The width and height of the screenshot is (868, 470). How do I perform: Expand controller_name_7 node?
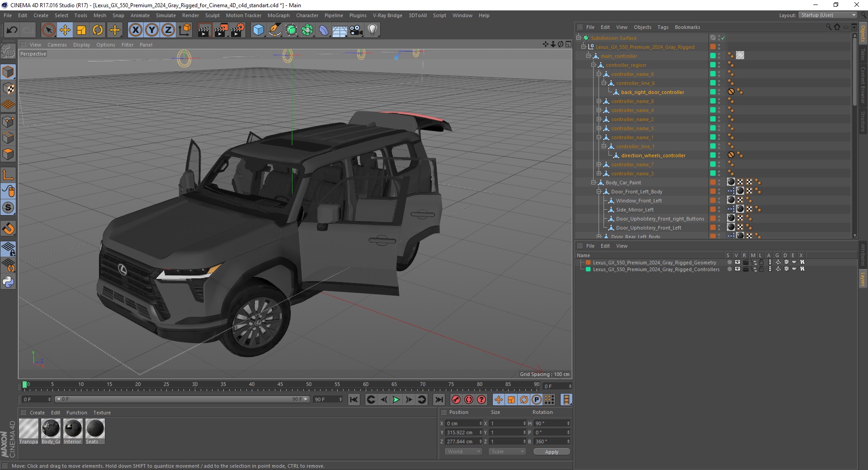[x=599, y=164]
